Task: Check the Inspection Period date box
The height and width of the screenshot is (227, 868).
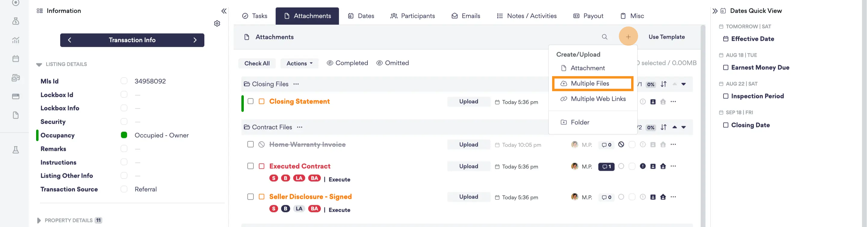Action: coord(725,96)
